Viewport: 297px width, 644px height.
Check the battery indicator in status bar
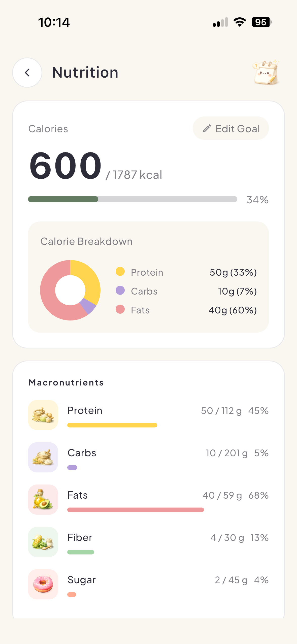pyautogui.click(x=262, y=22)
